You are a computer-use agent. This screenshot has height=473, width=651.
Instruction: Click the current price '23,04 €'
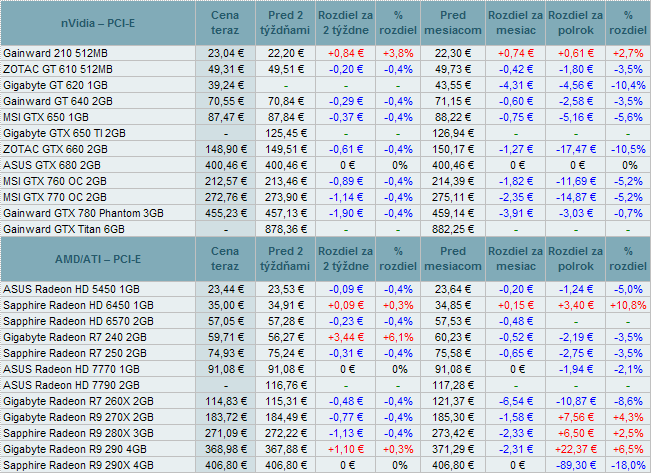(226, 53)
